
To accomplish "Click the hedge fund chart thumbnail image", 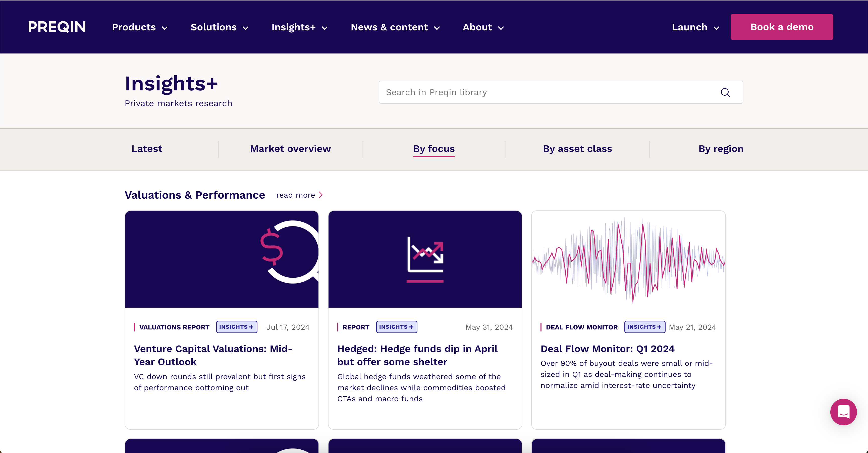I will [x=425, y=259].
